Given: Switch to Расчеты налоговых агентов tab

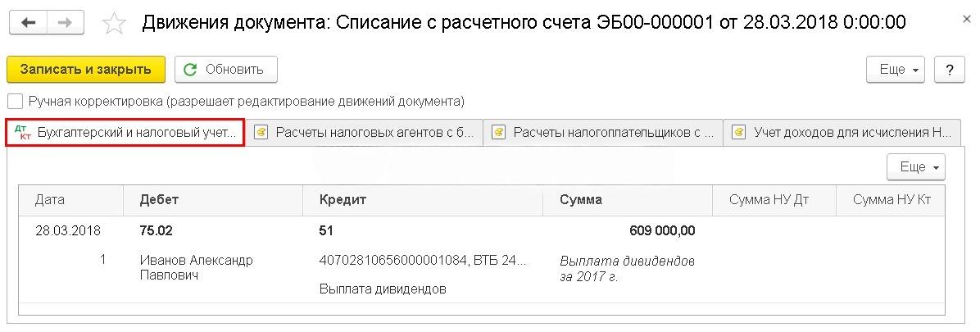Looking at the screenshot, I should tap(365, 133).
